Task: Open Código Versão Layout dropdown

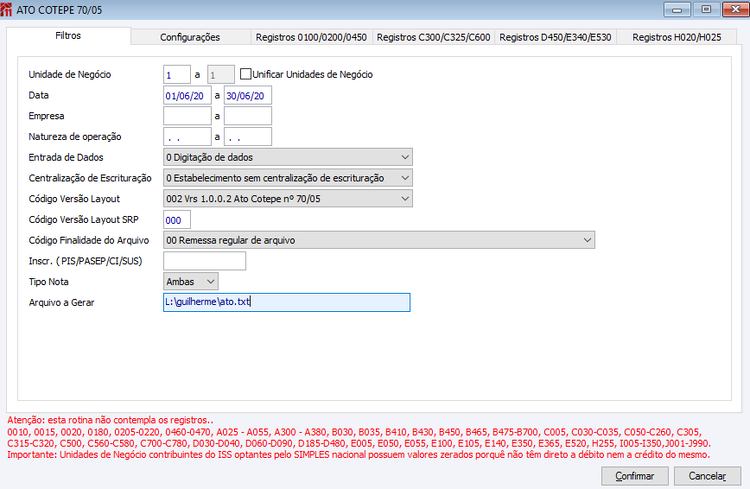Action: pos(287,199)
